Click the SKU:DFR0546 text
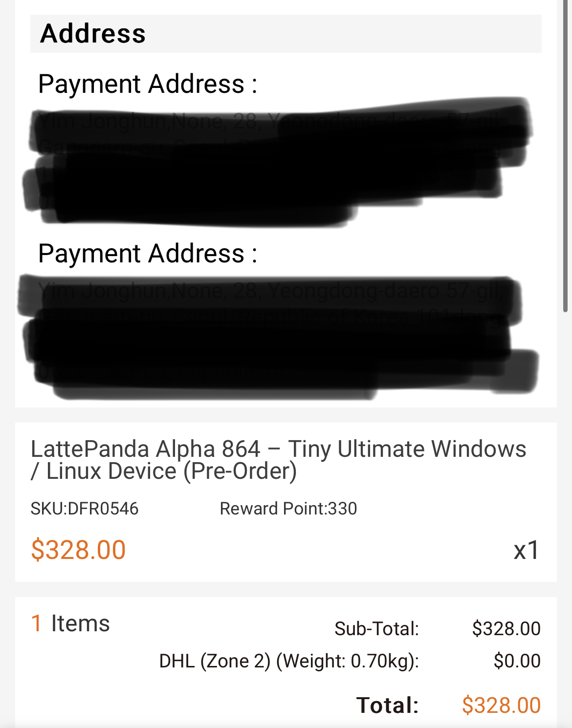572x728 pixels. pyautogui.click(x=85, y=509)
